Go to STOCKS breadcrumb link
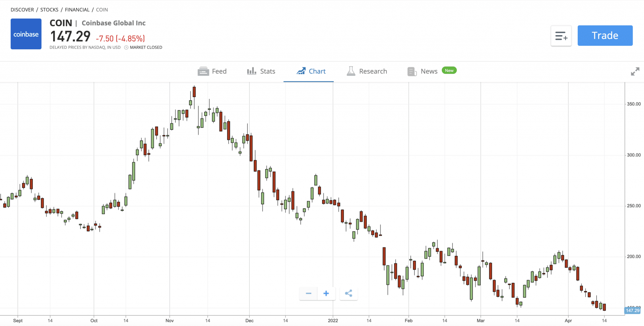 (x=49, y=10)
